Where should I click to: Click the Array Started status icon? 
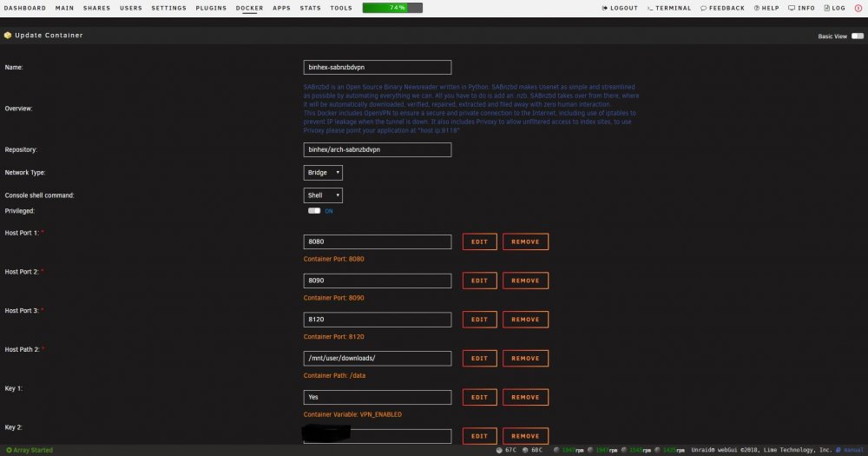pos(9,450)
